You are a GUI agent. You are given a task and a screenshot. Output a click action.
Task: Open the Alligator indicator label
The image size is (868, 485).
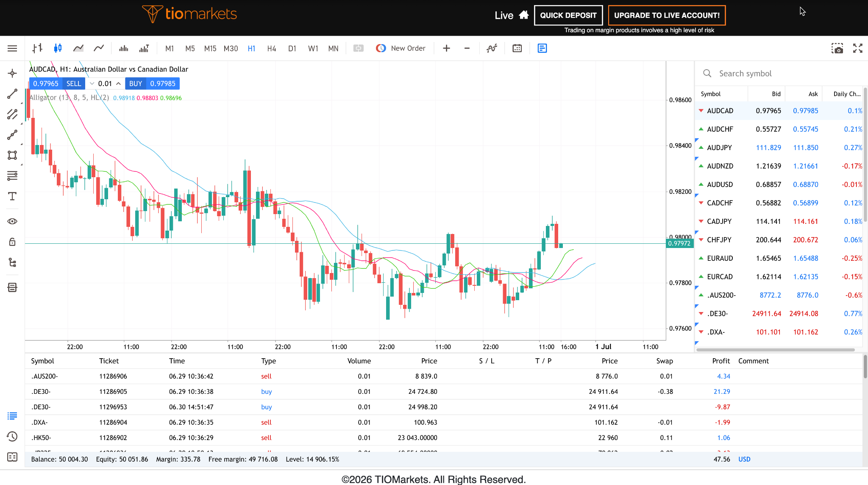[69, 98]
